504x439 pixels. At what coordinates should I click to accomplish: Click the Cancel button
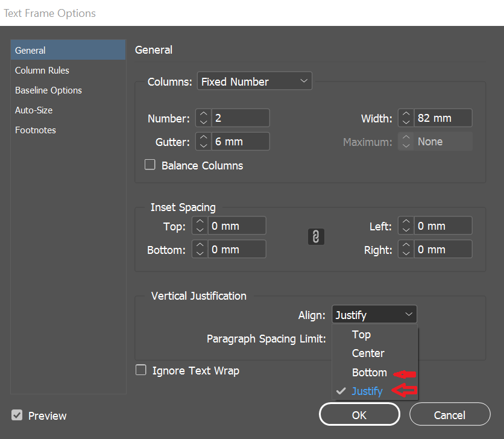[x=450, y=415]
